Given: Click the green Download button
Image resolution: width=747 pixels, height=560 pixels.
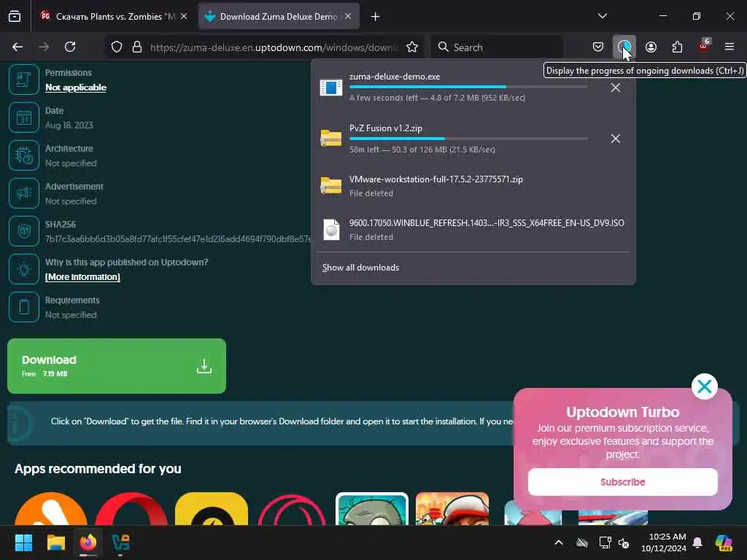Looking at the screenshot, I should pyautogui.click(x=117, y=366).
